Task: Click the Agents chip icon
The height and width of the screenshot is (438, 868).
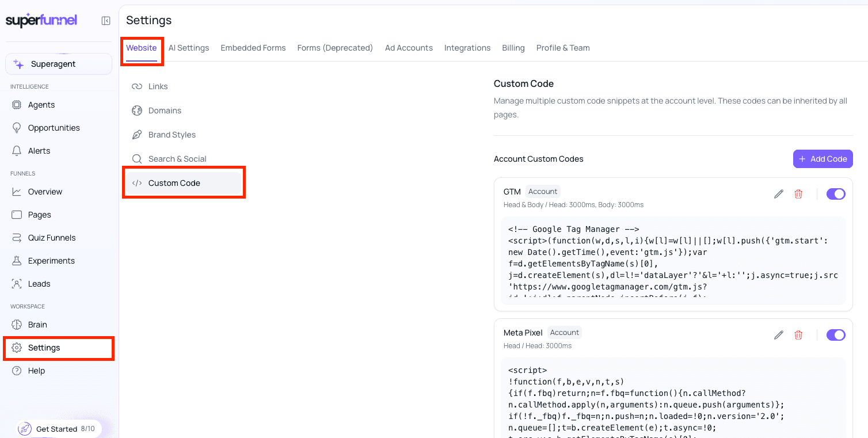Action: [x=17, y=105]
